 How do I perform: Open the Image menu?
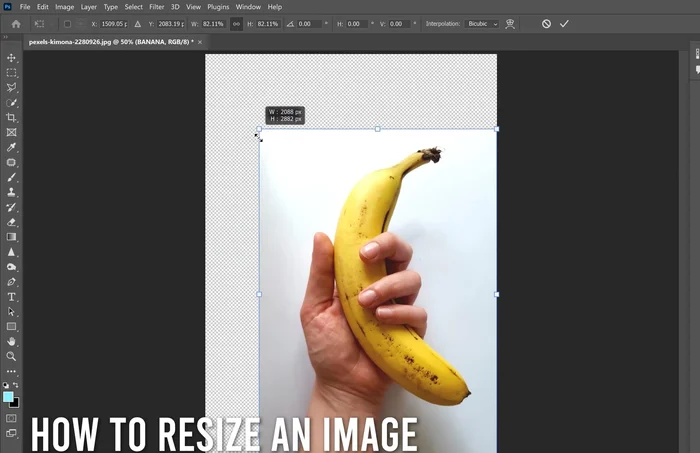(64, 7)
